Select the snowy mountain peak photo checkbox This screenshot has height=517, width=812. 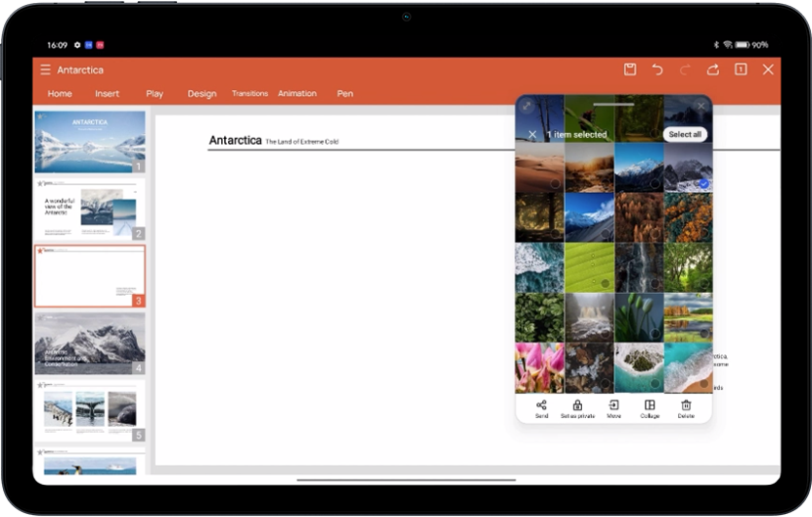[654, 183]
